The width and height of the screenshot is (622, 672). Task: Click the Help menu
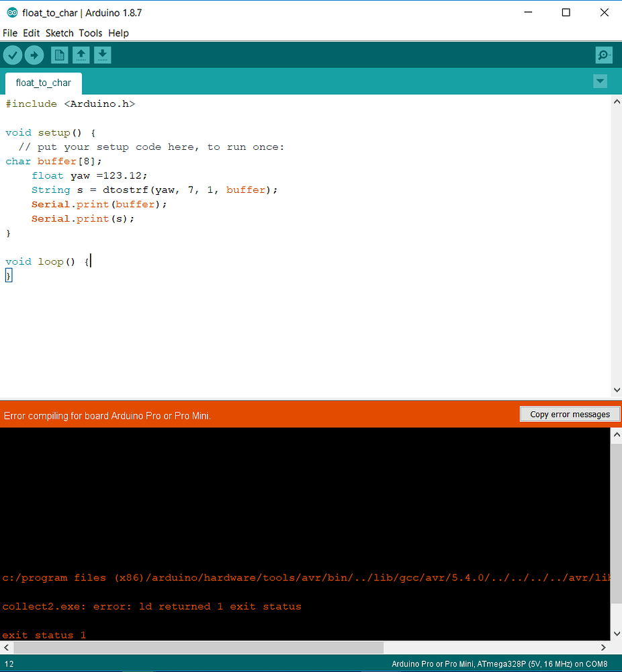click(x=118, y=33)
